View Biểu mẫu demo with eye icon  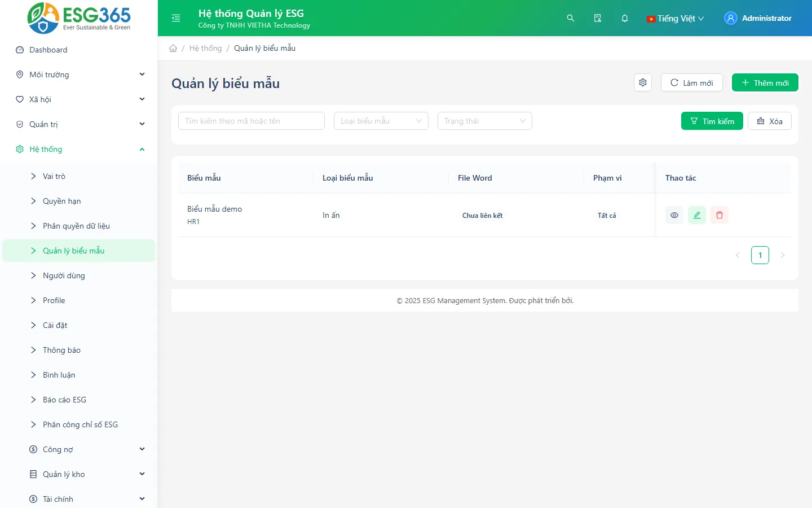point(674,215)
